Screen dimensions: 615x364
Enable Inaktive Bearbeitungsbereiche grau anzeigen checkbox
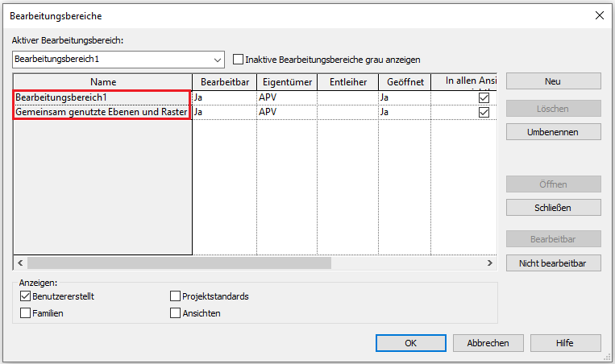[238, 60]
